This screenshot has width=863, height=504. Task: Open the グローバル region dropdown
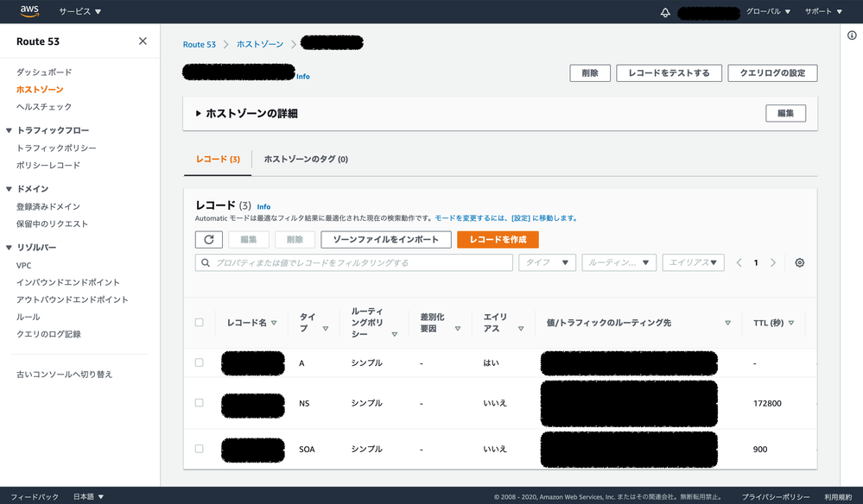768,11
